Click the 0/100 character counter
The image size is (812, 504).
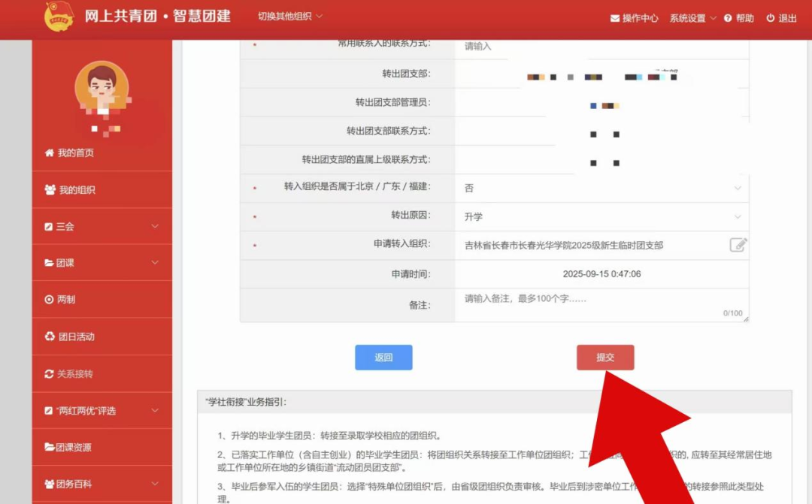(732, 313)
